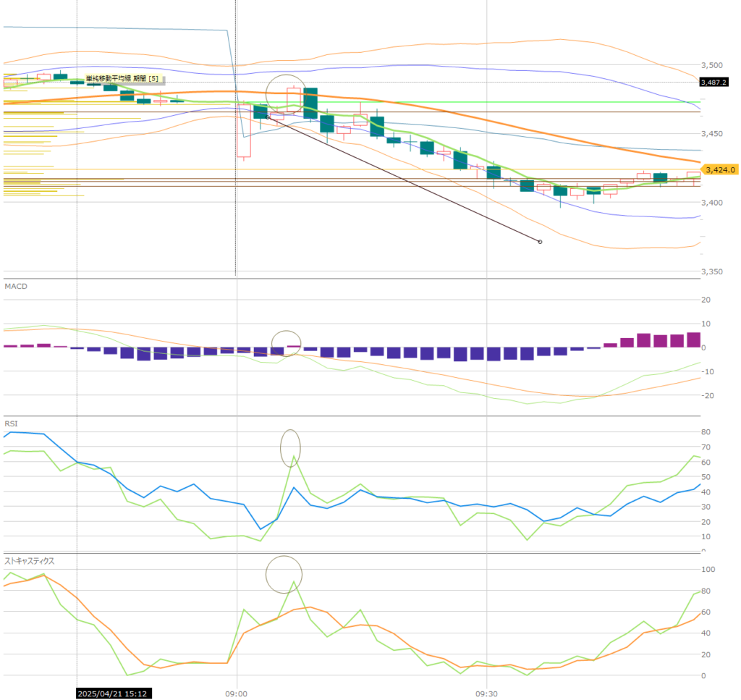Click the -10 value on MACD axis

(x=708, y=371)
